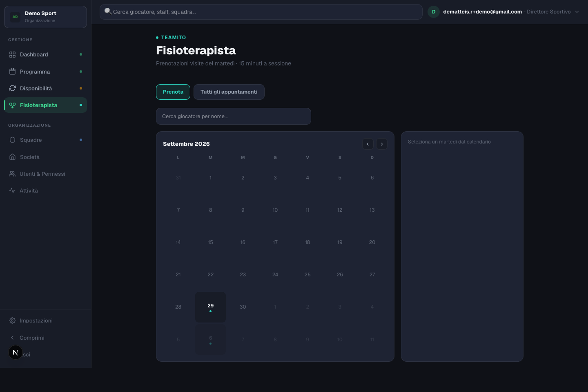The height and width of the screenshot is (392, 588).
Task: Click the Società home icon
Action: click(12, 157)
